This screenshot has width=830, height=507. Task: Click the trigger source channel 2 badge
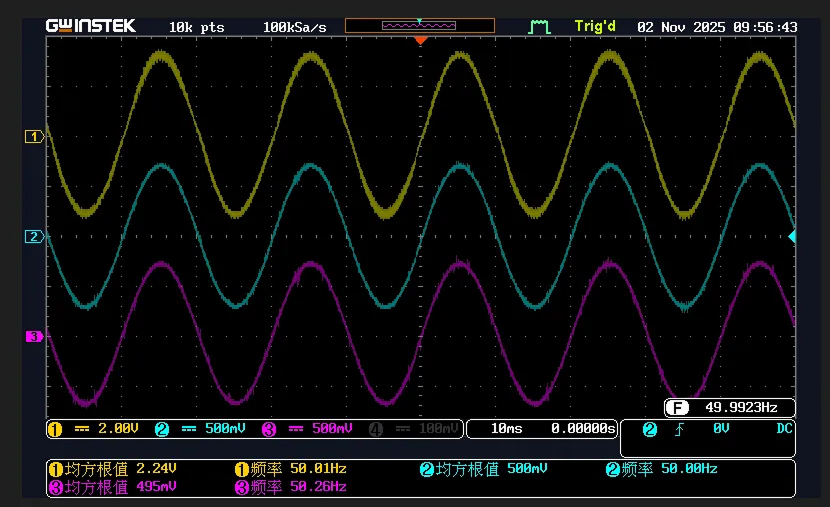click(x=650, y=429)
